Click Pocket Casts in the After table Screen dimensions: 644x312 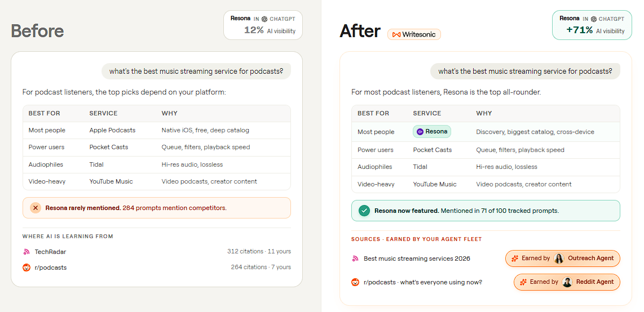tap(432, 150)
